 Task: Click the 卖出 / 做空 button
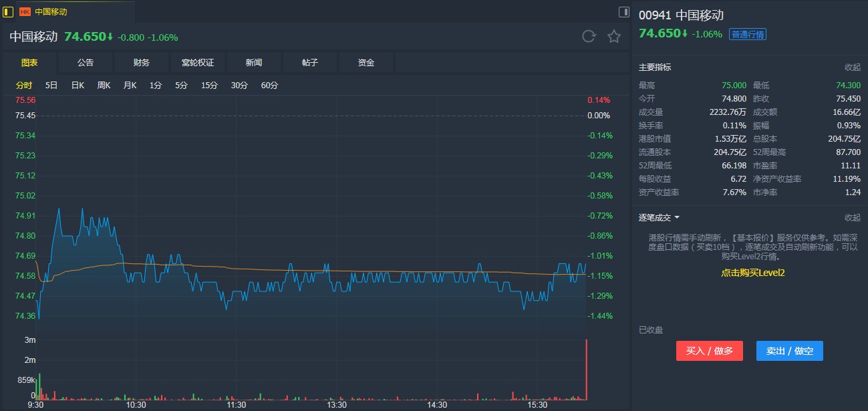789,351
